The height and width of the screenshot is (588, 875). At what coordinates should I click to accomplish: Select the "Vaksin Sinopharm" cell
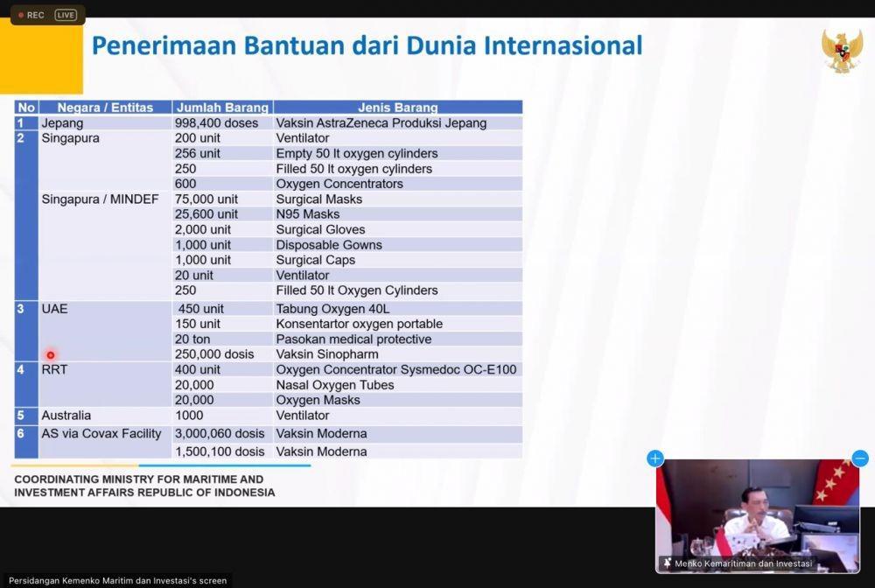pyautogui.click(x=398, y=354)
